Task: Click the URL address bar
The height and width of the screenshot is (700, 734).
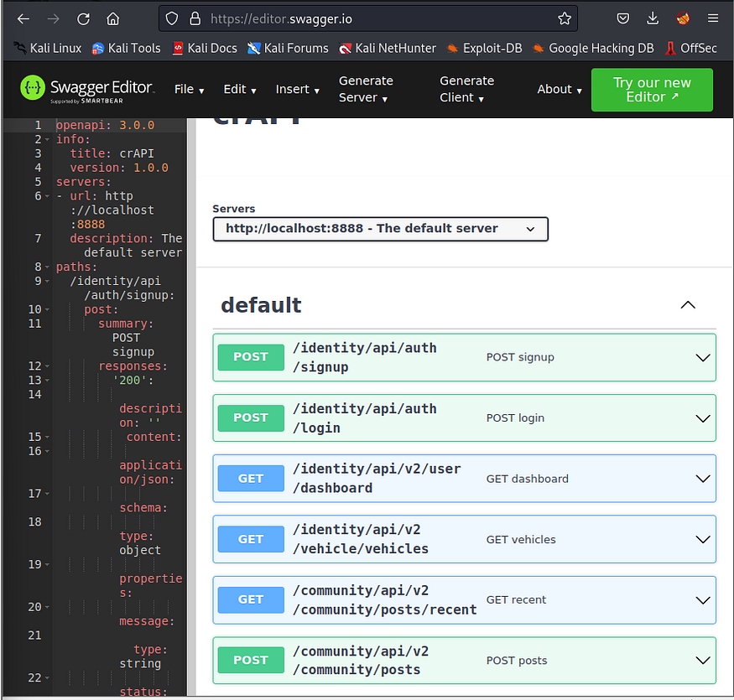Action: 377,18
